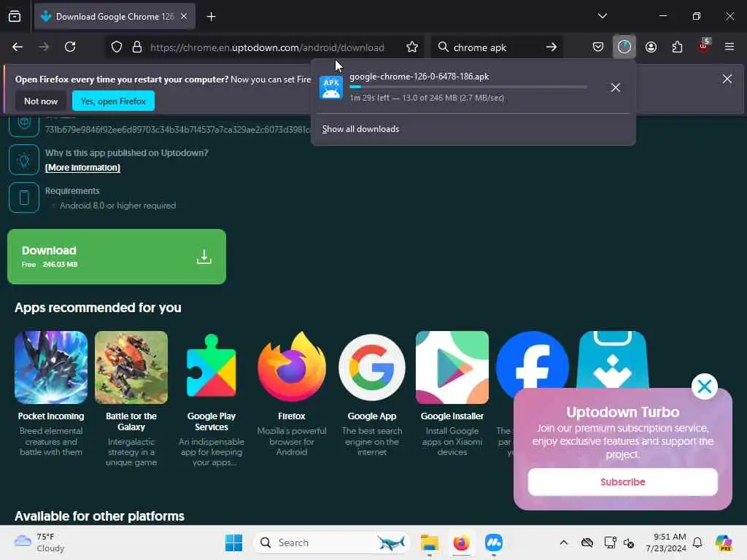Open the More information link
The width and height of the screenshot is (747, 560).
click(x=82, y=168)
